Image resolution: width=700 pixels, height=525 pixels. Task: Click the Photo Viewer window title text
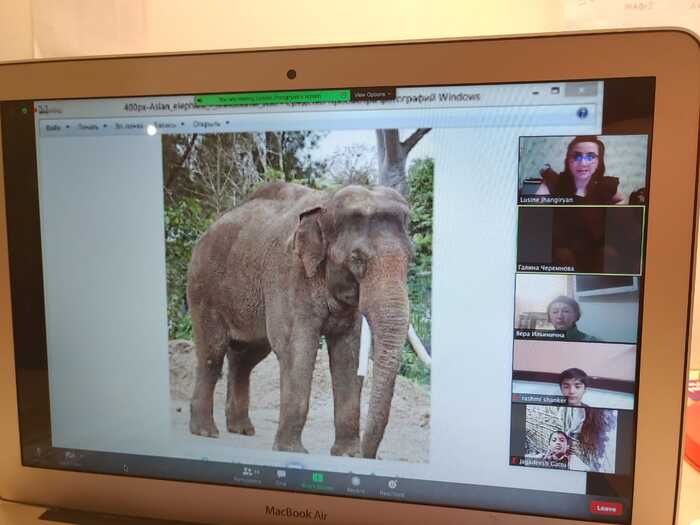click(x=301, y=102)
